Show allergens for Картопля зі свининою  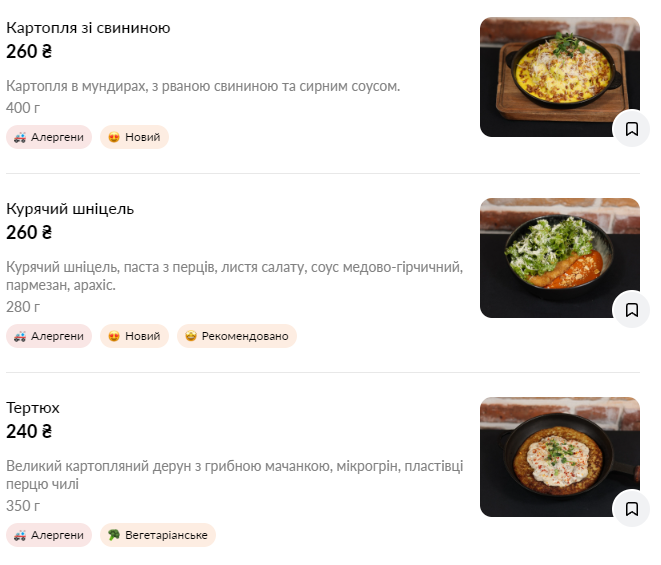click(49, 137)
